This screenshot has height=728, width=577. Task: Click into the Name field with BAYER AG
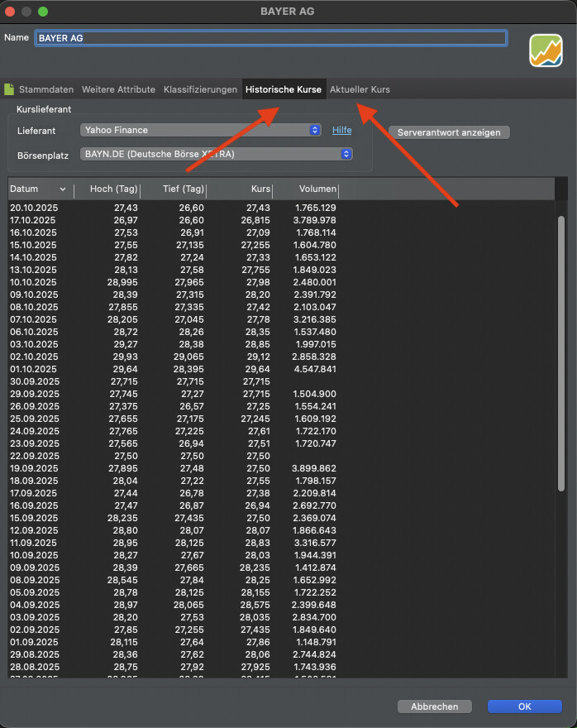269,38
